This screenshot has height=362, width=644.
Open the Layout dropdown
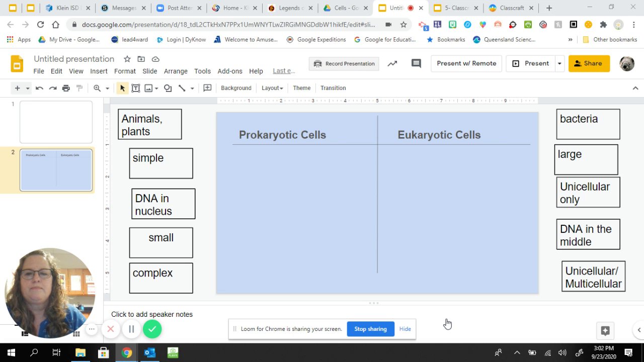[272, 88]
